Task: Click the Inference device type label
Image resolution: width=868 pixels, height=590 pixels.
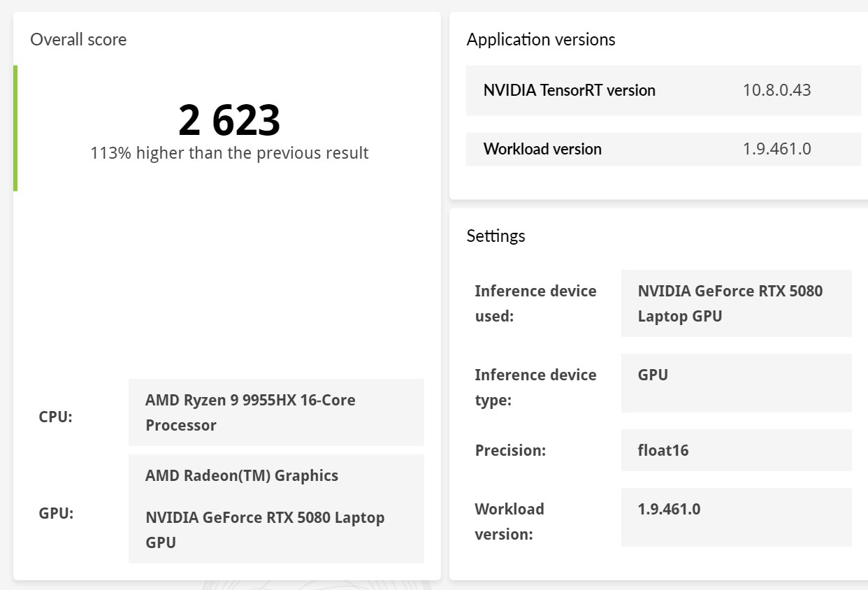Action: 535,387
